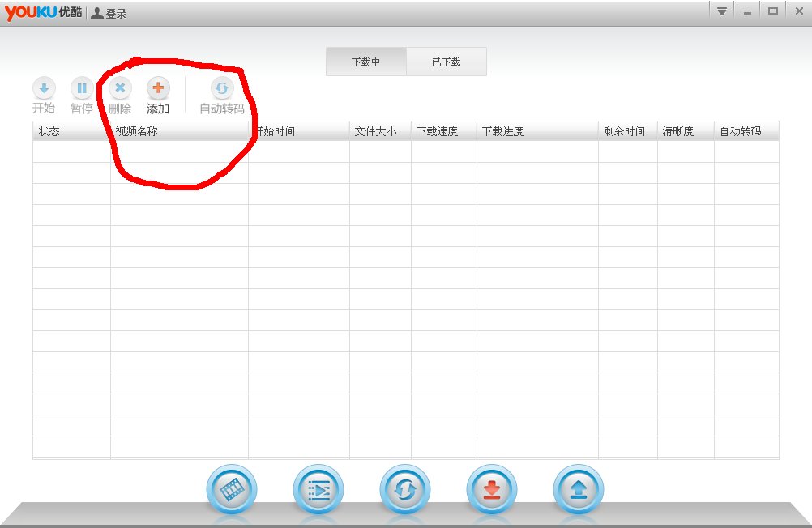The width and height of the screenshot is (812, 528).
Task: Open the film strip video library icon
Action: 232,489
